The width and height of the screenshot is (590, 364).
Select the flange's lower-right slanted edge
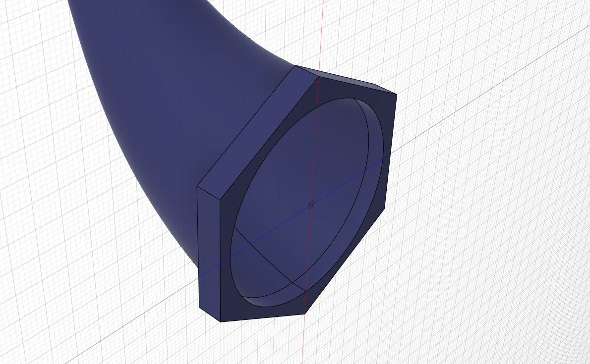345,261
